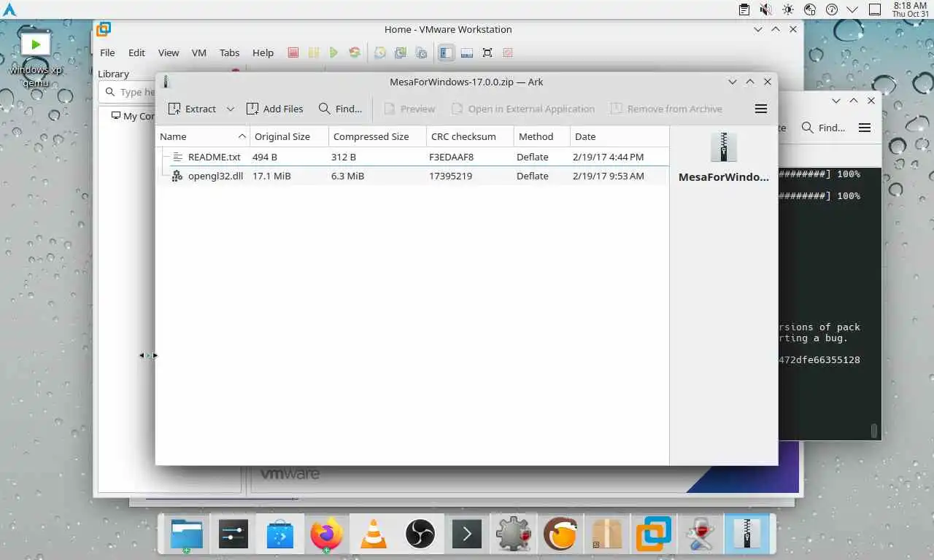Click the system monitor gauge tray icon

(831, 9)
